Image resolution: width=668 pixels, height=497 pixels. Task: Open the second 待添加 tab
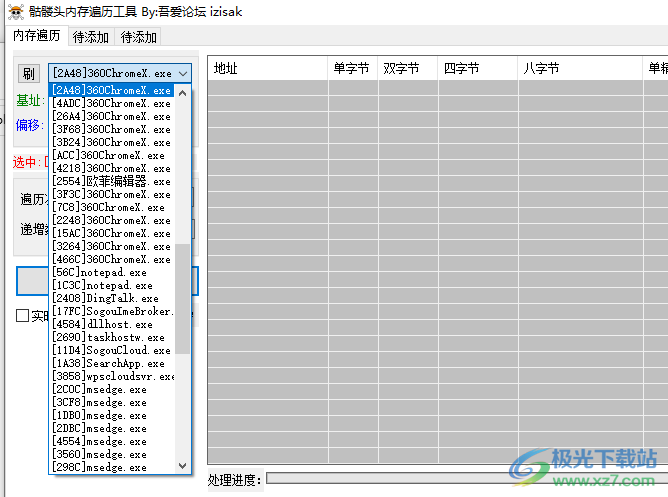pos(139,37)
